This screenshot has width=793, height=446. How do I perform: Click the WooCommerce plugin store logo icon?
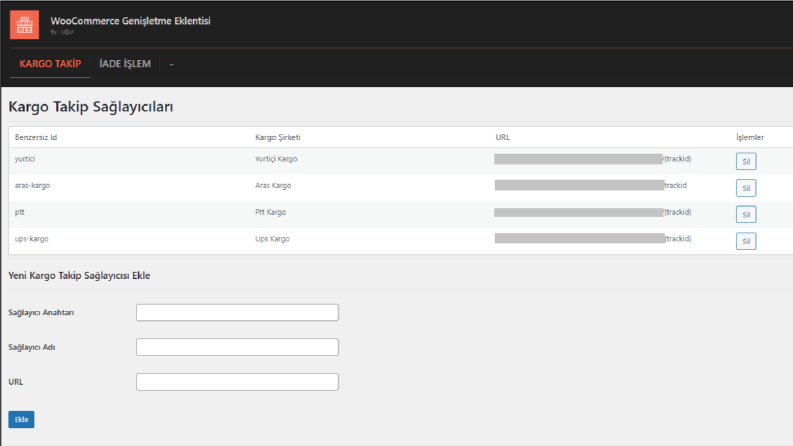(x=24, y=24)
